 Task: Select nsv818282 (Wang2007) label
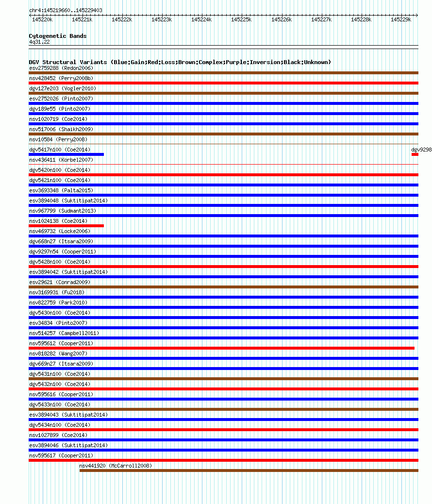58,353
